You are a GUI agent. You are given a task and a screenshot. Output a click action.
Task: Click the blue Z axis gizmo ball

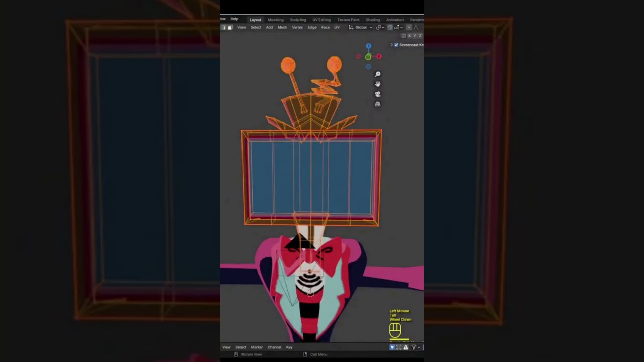pos(369,46)
